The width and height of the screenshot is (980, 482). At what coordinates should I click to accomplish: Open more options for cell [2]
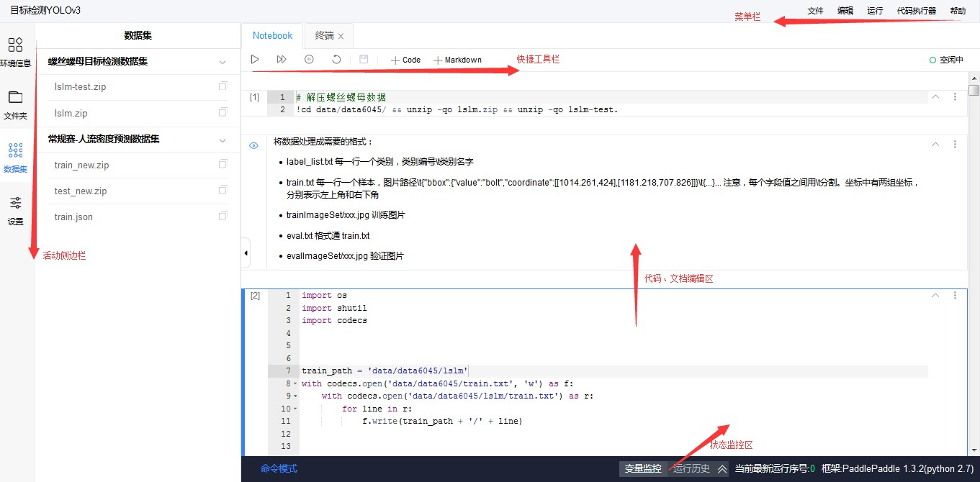(955, 295)
